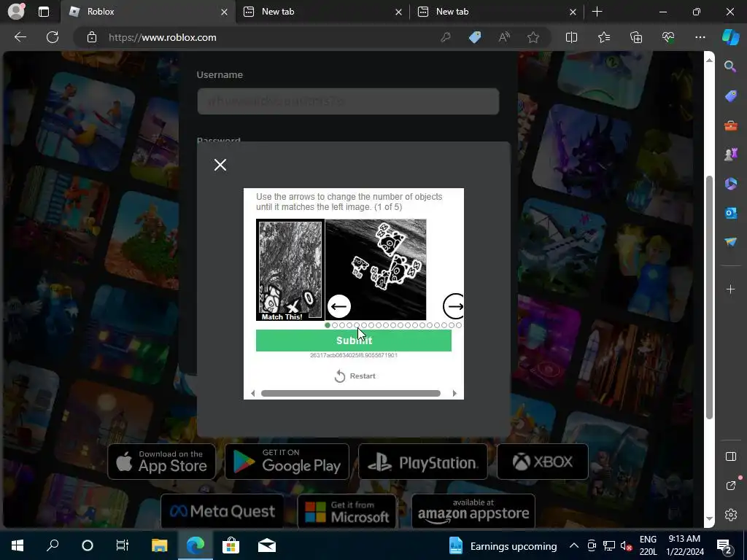Click the page vertical scrollbar thumb
The width and height of the screenshot is (747, 560).
coord(709,297)
